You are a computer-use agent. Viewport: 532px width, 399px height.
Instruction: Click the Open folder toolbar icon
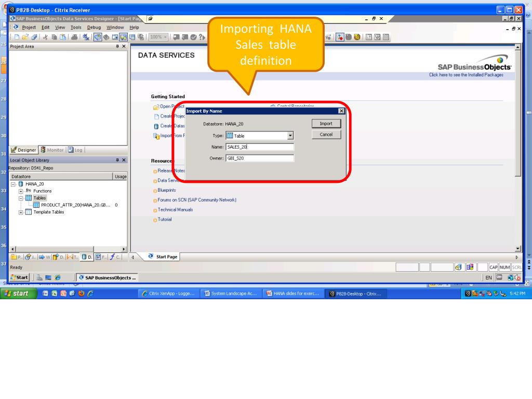tap(25, 37)
